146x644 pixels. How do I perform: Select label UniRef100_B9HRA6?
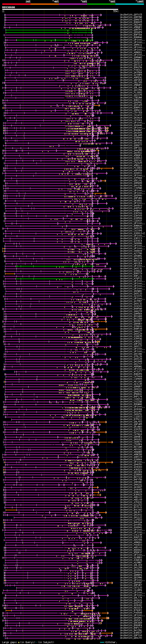click(131, 37)
